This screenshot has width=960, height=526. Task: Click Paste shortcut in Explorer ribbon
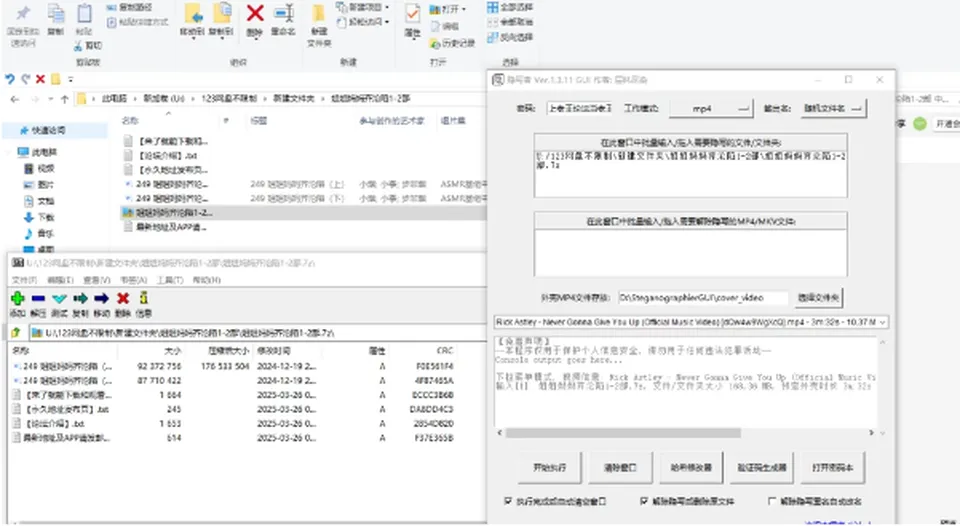tap(137, 22)
